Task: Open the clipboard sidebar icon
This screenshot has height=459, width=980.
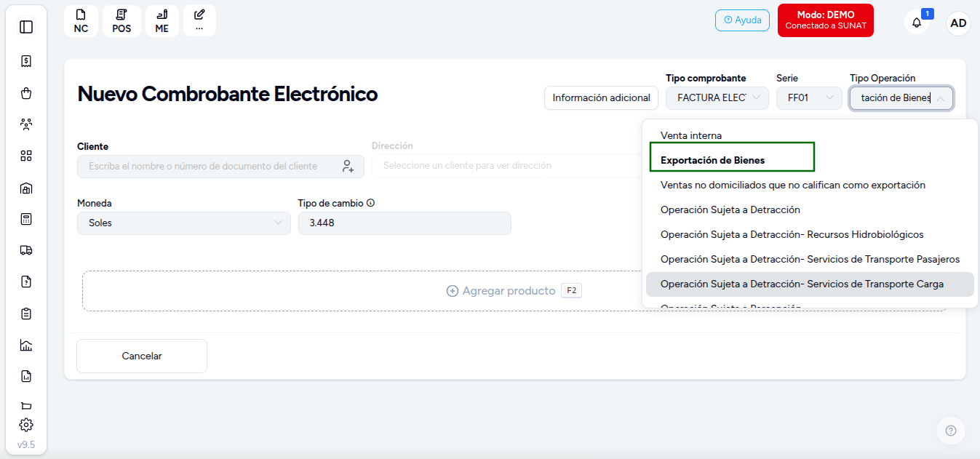Action: coord(26,314)
